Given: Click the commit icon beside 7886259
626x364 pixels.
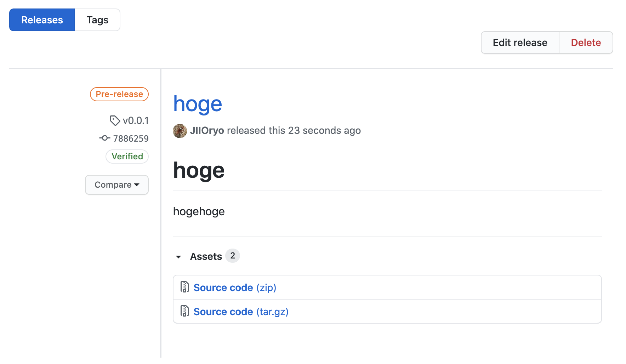Looking at the screenshot, I should [x=104, y=138].
